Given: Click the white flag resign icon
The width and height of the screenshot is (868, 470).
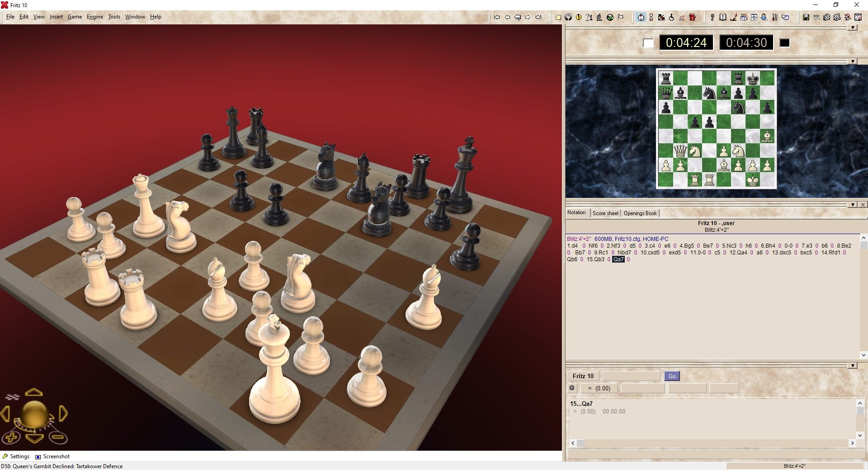Looking at the screenshot, I should click(x=621, y=17).
